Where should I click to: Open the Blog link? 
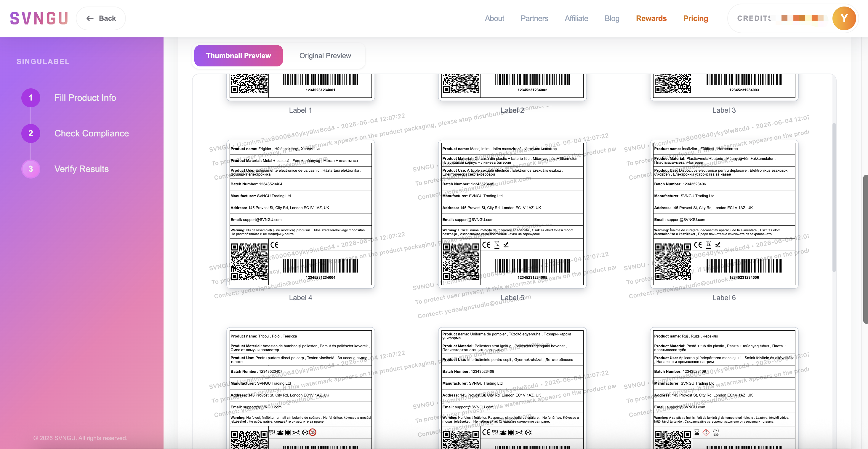click(x=612, y=18)
